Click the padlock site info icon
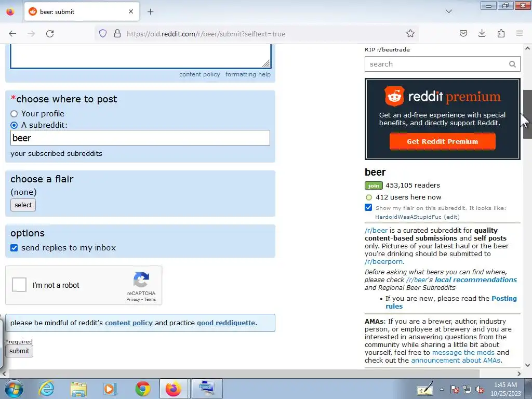The height and width of the screenshot is (399, 532). [117, 33]
